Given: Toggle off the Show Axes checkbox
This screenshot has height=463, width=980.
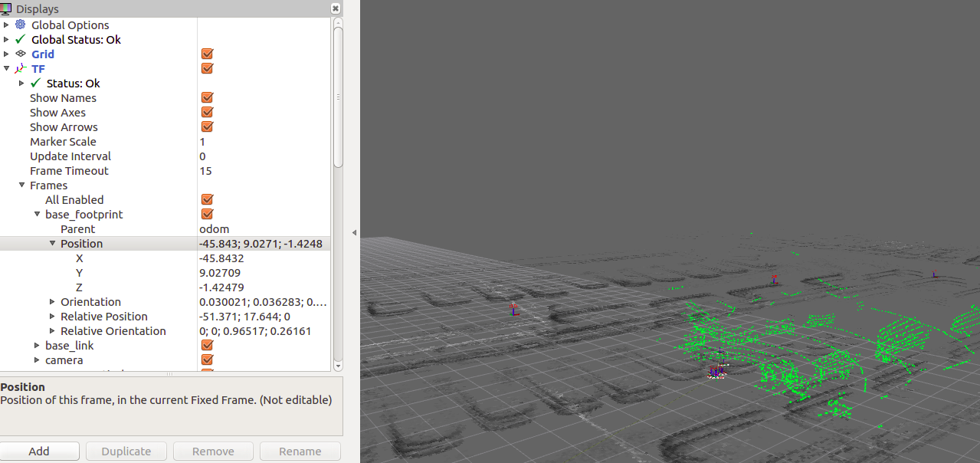Looking at the screenshot, I should 206,112.
